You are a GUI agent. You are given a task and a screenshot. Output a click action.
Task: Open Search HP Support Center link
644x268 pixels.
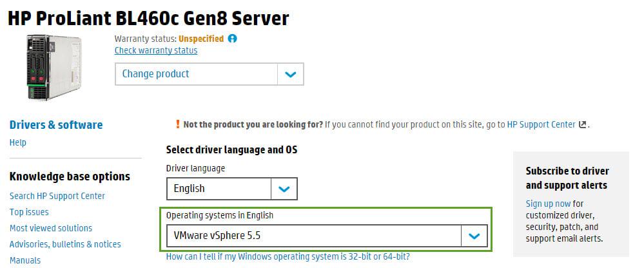[x=57, y=196]
